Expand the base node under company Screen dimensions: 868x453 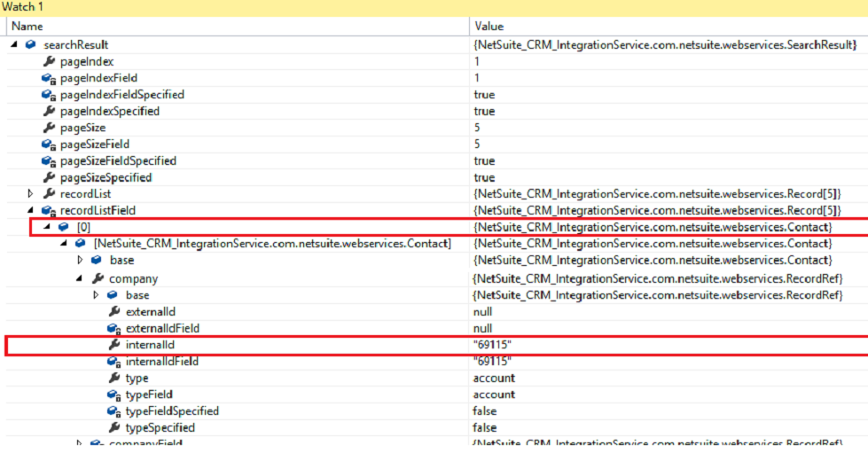96,295
